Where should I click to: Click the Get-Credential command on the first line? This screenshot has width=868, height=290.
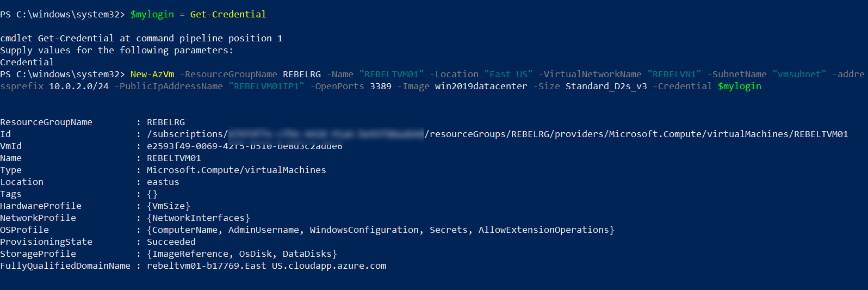click(228, 14)
